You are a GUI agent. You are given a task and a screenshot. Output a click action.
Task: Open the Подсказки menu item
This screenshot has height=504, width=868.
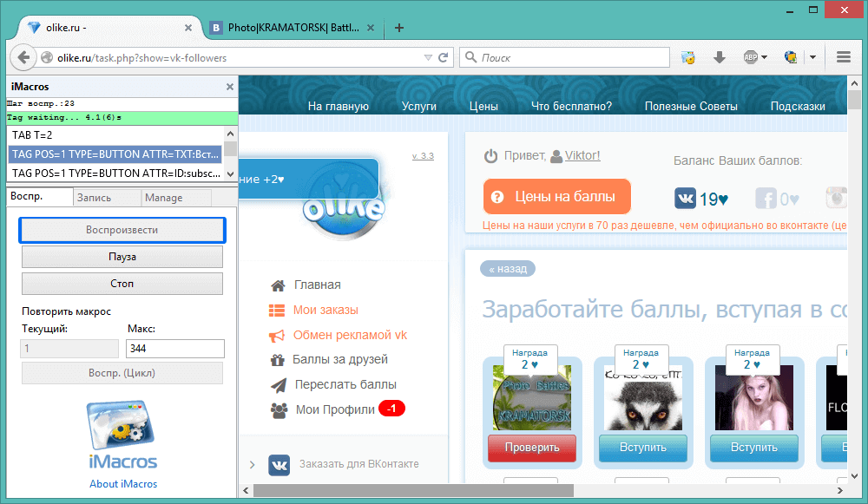coord(798,106)
